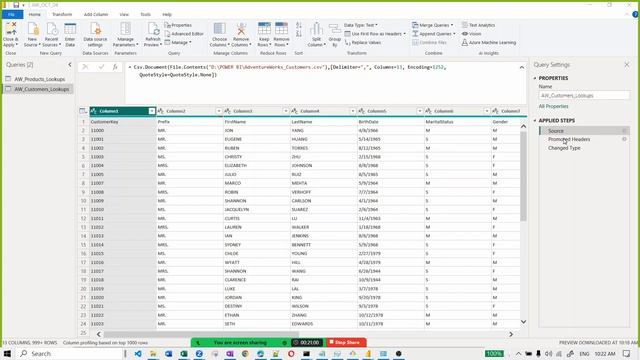Click the Vision AI insight
The image size is (640, 360).
click(471, 34)
